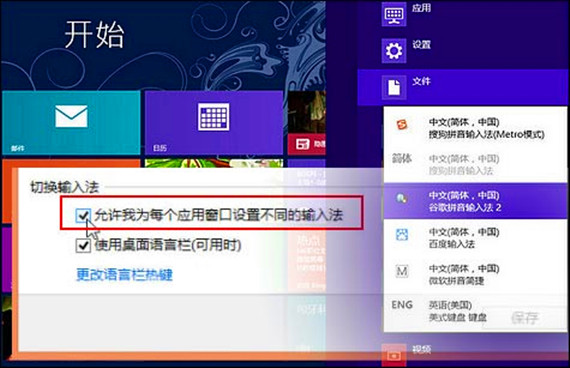Screen dimensions: 570x368
Task: Switch to Baidu input method
Action: 475,237
